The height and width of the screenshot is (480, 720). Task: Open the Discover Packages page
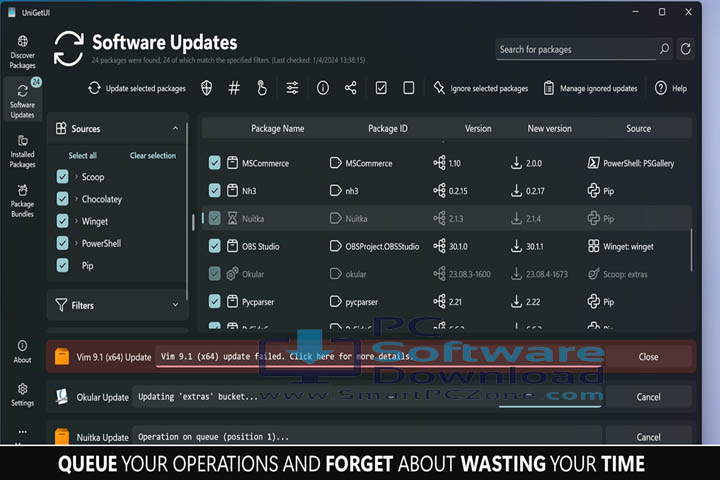(x=22, y=52)
